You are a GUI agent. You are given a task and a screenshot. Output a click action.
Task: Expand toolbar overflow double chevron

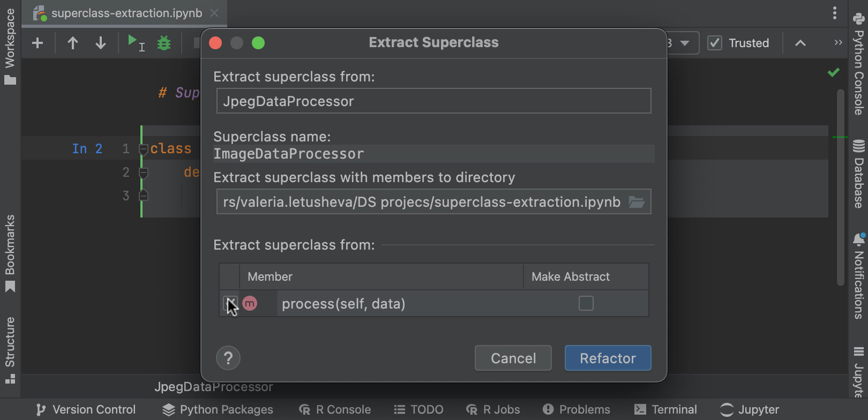pyautogui.click(x=838, y=43)
